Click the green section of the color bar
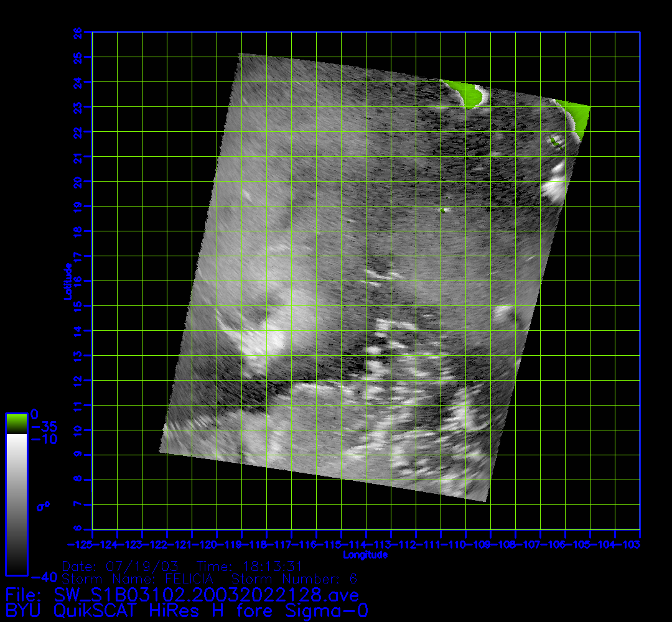The height and width of the screenshot is (622, 672). click(x=16, y=424)
